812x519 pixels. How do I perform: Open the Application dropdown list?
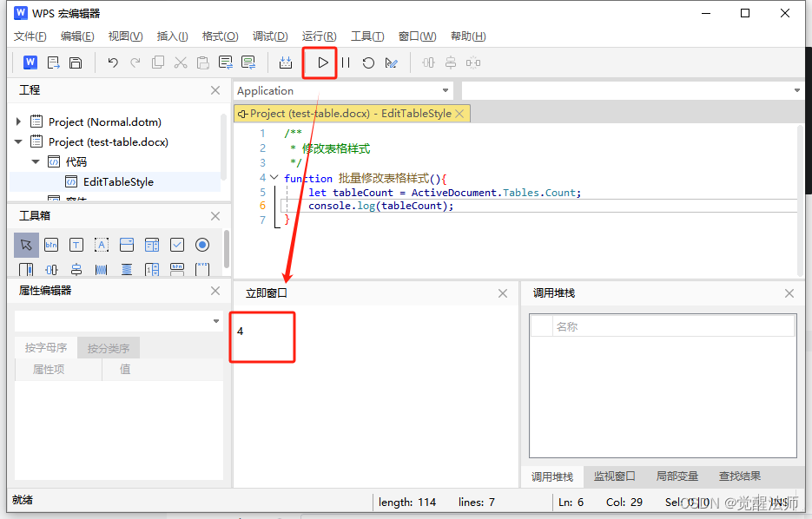[446, 90]
